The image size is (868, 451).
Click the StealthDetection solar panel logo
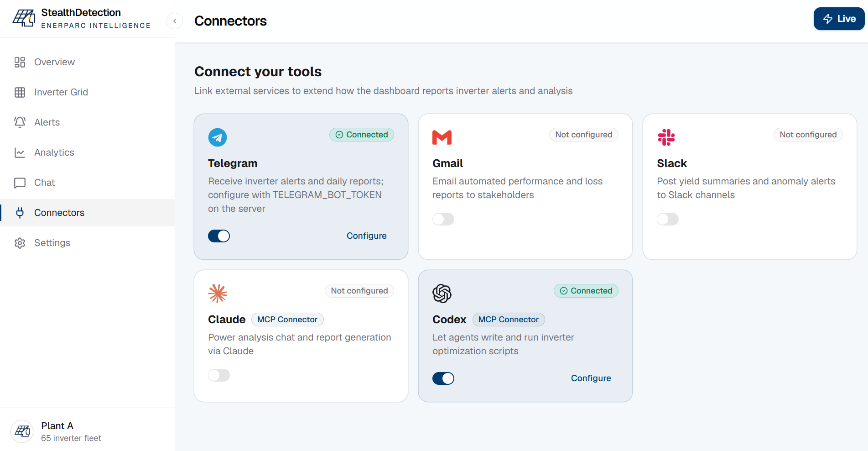click(24, 18)
